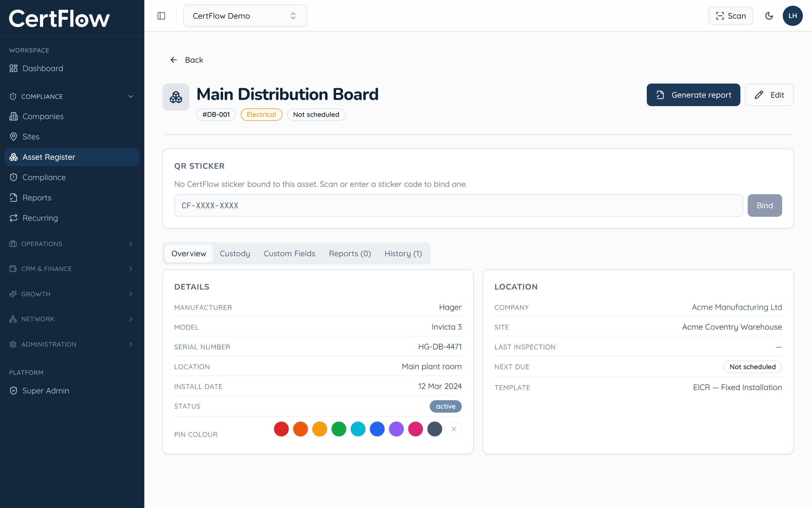This screenshot has width=812, height=508.
Task: Collapse the Compliance section chevron
Action: 131,97
